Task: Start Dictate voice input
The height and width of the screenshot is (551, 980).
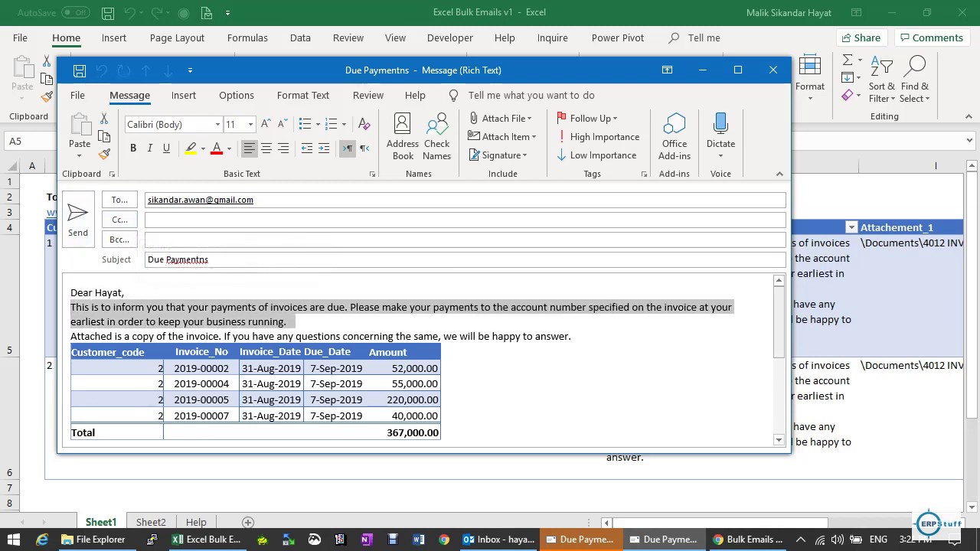Action: coord(720,137)
